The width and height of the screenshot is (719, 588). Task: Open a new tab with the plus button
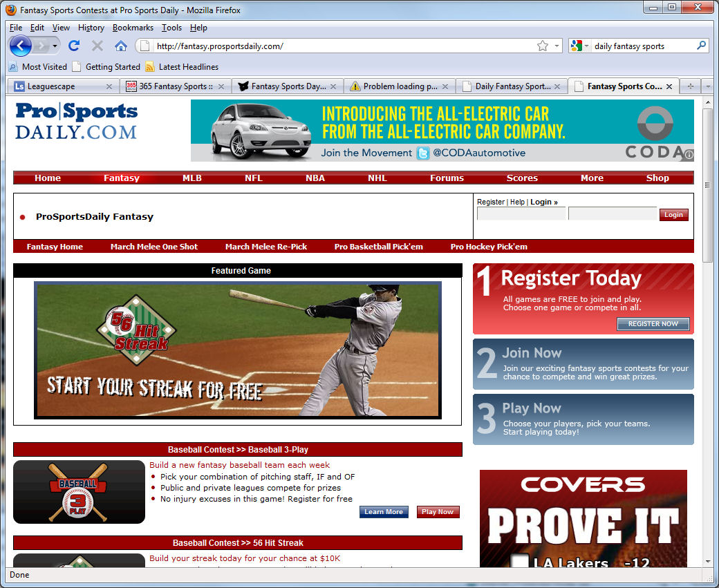coord(691,86)
